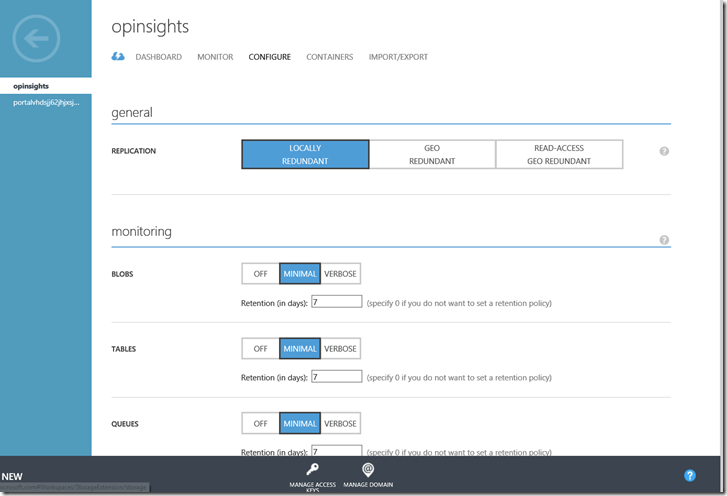Image resolution: width=727 pixels, height=496 pixels.
Task: Open the Monitor tab
Action: tap(215, 57)
